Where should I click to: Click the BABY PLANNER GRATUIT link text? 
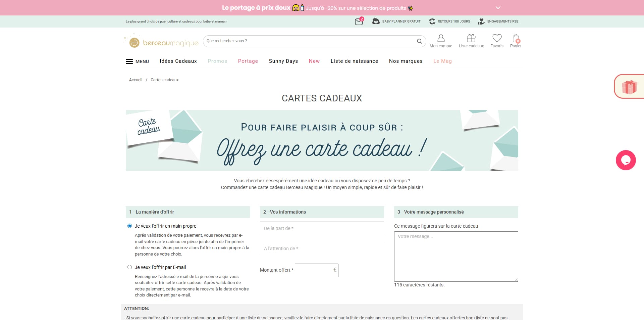pyautogui.click(x=401, y=21)
